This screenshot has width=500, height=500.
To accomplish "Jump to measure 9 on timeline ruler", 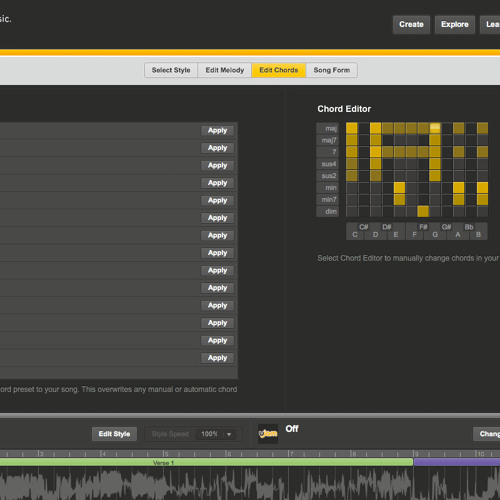I will tap(416, 454).
